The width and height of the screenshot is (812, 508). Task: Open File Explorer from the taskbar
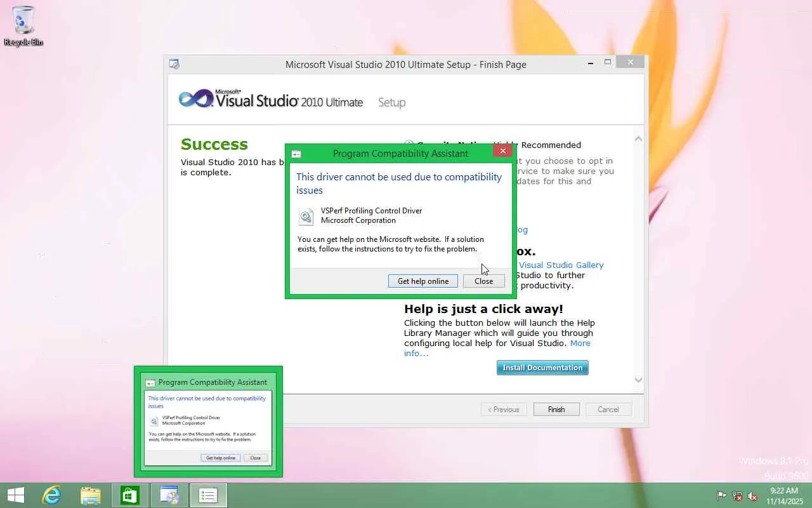click(91, 495)
